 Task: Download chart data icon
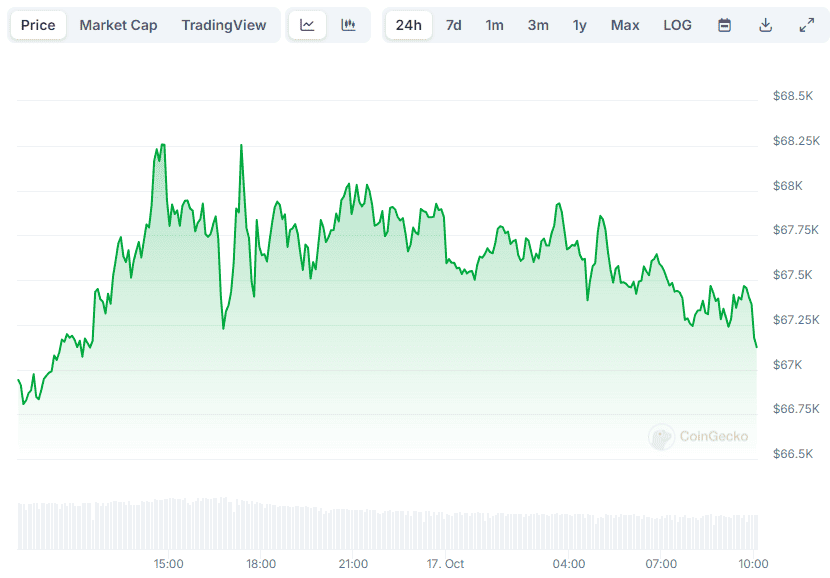(x=765, y=25)
